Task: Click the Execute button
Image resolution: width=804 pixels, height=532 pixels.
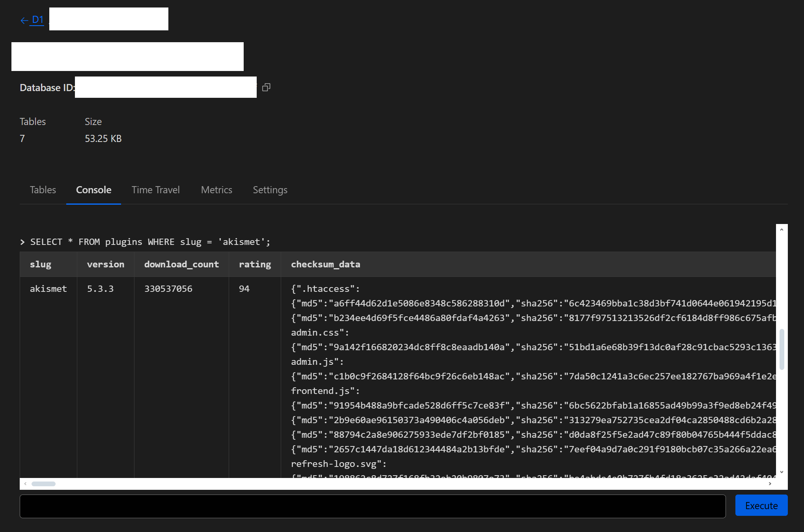Action: coord(761,505)
